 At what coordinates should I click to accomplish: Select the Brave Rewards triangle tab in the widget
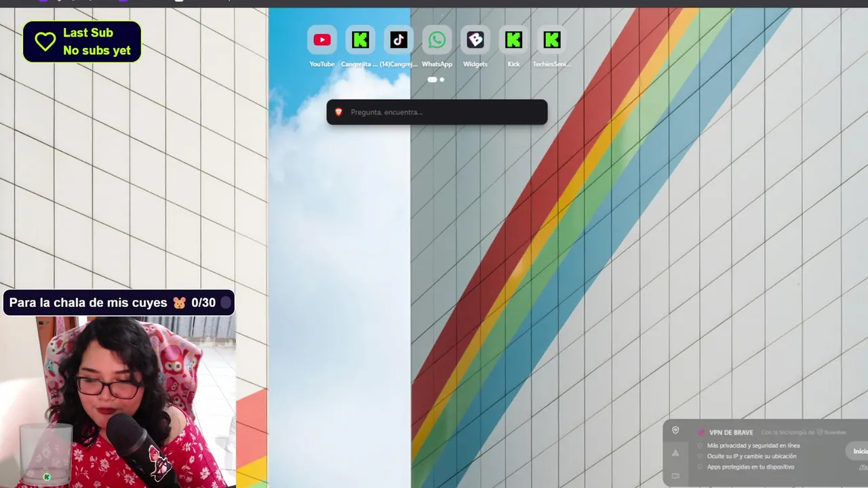tap(675, 453)
